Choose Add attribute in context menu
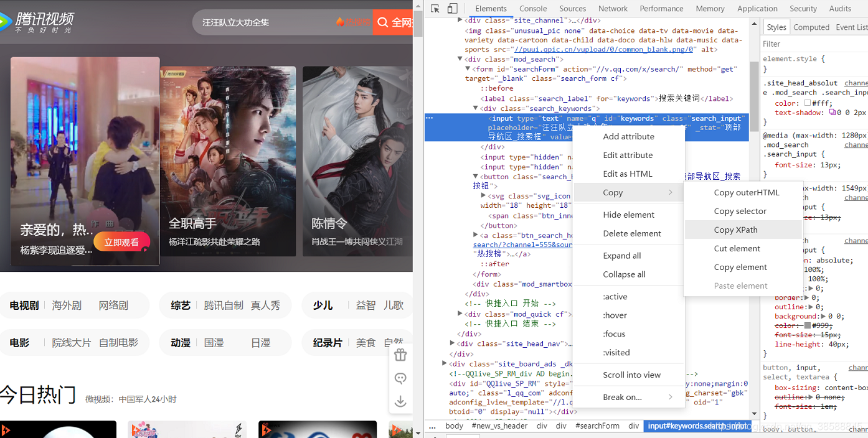 (x=628, y=136)
